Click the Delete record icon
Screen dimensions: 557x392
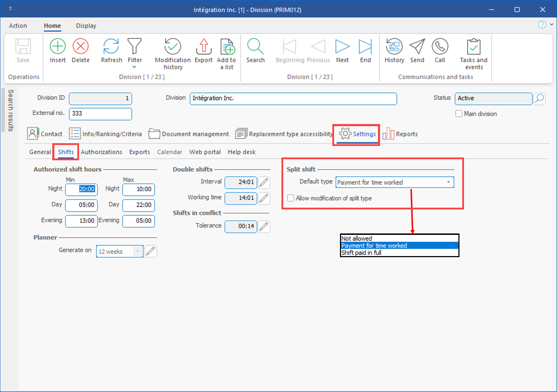tap(80, 47)
